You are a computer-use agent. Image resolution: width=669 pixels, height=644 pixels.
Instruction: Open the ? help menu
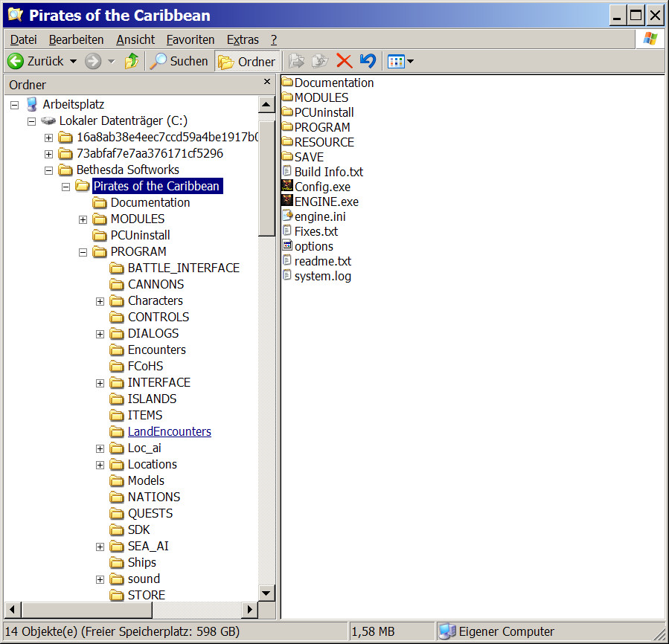click(x=274, y=39)
